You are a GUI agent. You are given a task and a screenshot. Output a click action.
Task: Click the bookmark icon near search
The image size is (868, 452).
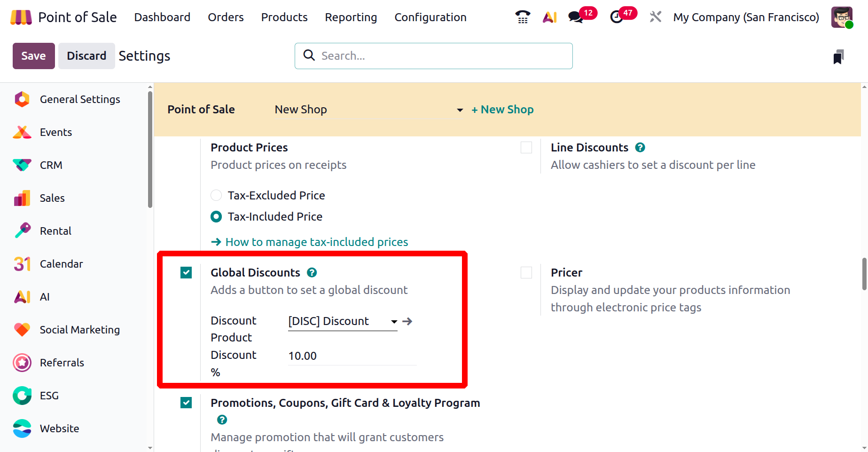pos(838,57)
